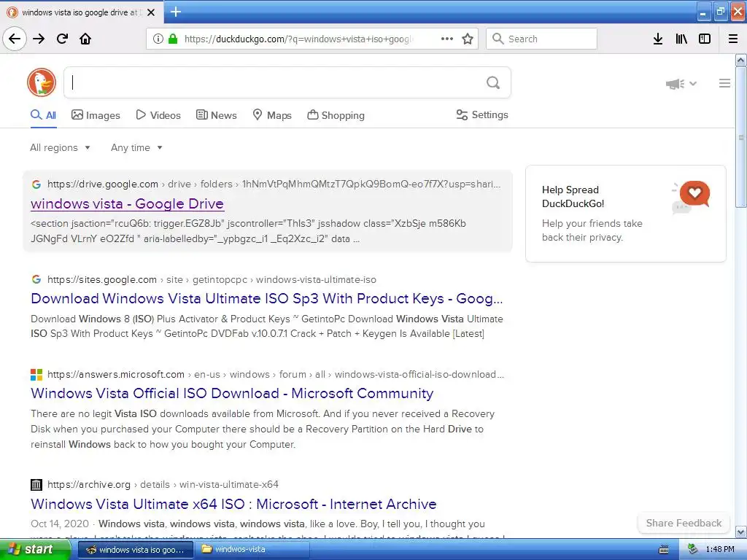
Task: Reload the current page
Action: pos(62,39)
